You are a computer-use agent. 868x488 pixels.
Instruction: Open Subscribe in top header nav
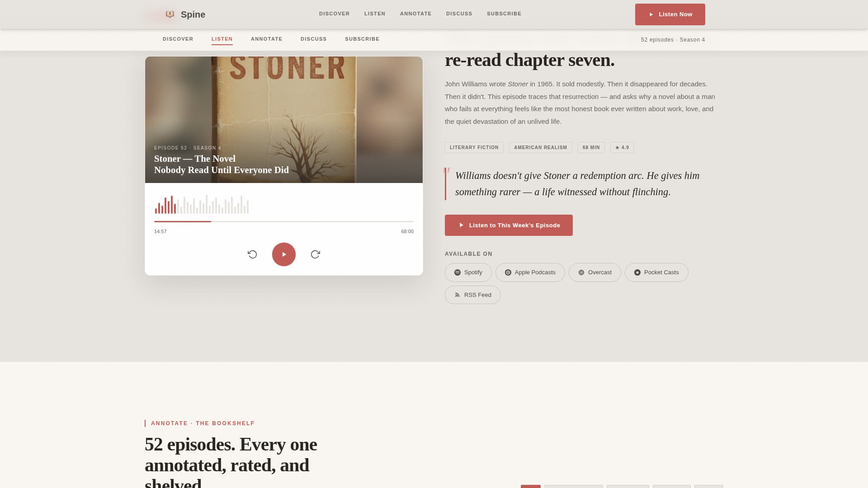pyautogui.click(x=504, y=14)
